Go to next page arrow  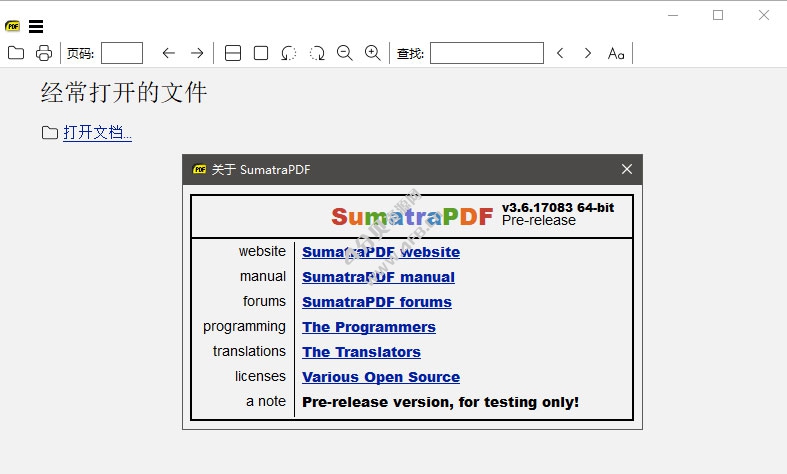(x=197, y=53)
